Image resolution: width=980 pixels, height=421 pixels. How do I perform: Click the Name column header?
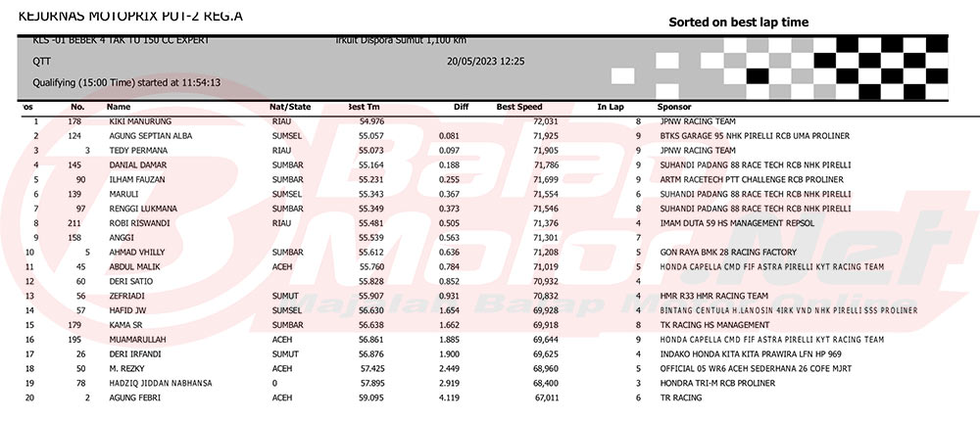tap(119, 107)
